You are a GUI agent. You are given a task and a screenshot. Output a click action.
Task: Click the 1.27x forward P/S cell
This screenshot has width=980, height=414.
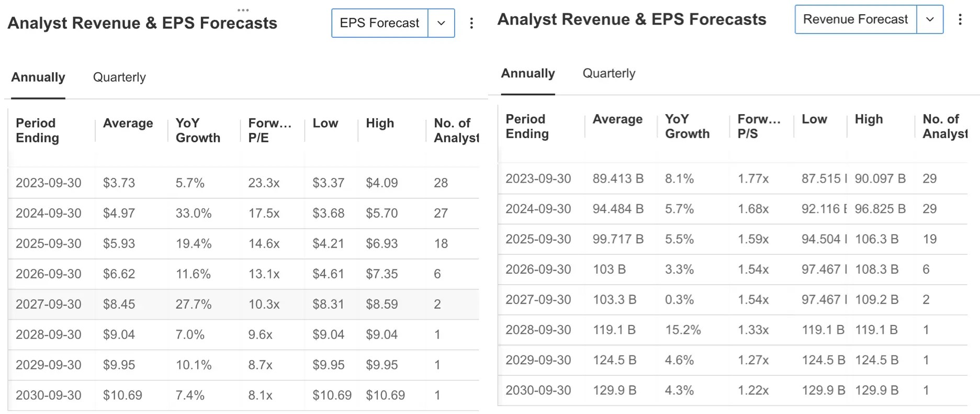[753, 361]
